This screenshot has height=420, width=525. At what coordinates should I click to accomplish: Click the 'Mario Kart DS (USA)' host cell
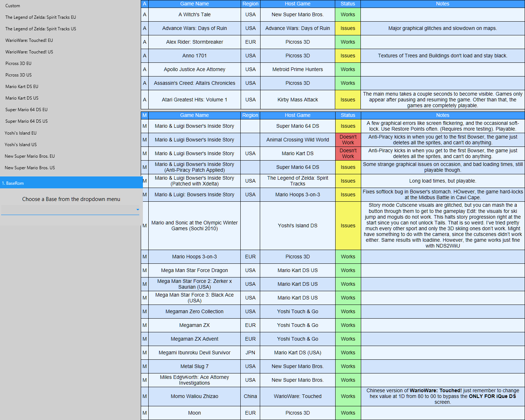click(x=298, y=353)
